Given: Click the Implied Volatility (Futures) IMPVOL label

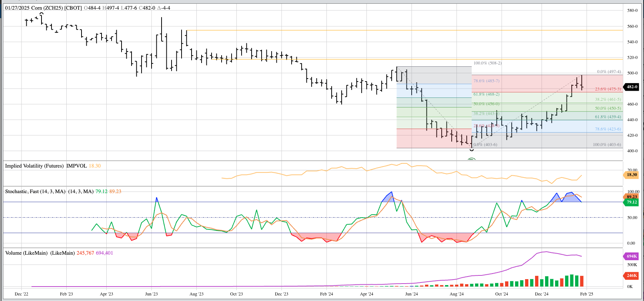Looking at the screenshot, I should [46, 166].
